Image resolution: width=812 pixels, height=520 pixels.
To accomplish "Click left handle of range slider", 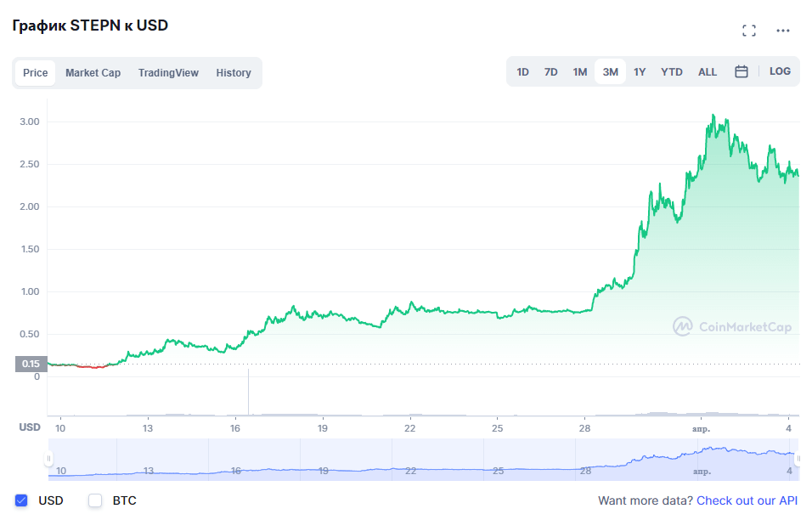I will tap(49, 459).
